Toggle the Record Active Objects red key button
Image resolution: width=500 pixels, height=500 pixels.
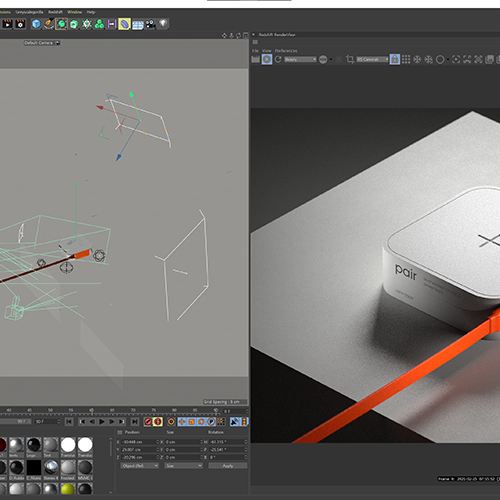[x=148, y=422]
